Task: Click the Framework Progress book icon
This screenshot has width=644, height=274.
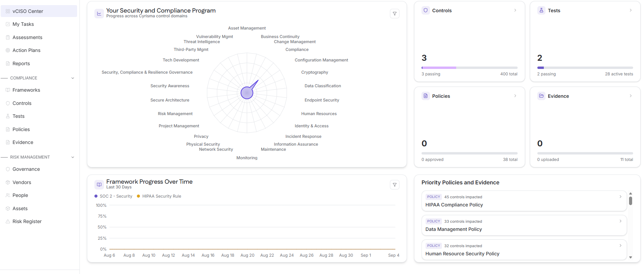Action: pos(99,185)
